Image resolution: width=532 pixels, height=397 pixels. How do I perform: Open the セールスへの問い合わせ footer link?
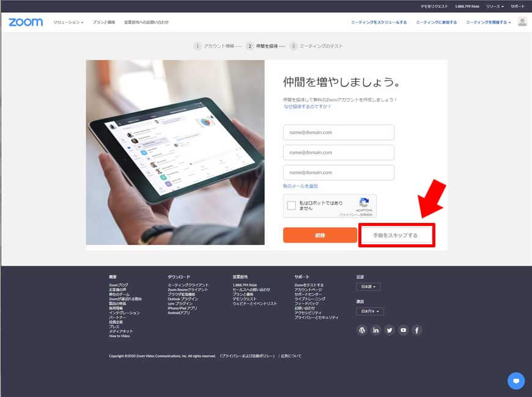tap(251, 290)
